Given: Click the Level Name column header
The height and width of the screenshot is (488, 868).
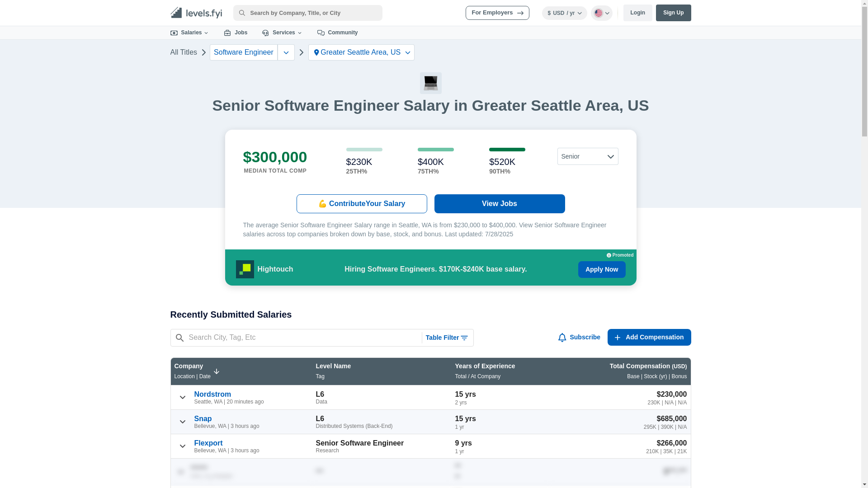Looking at the screenshot, I should click(333, 366).
